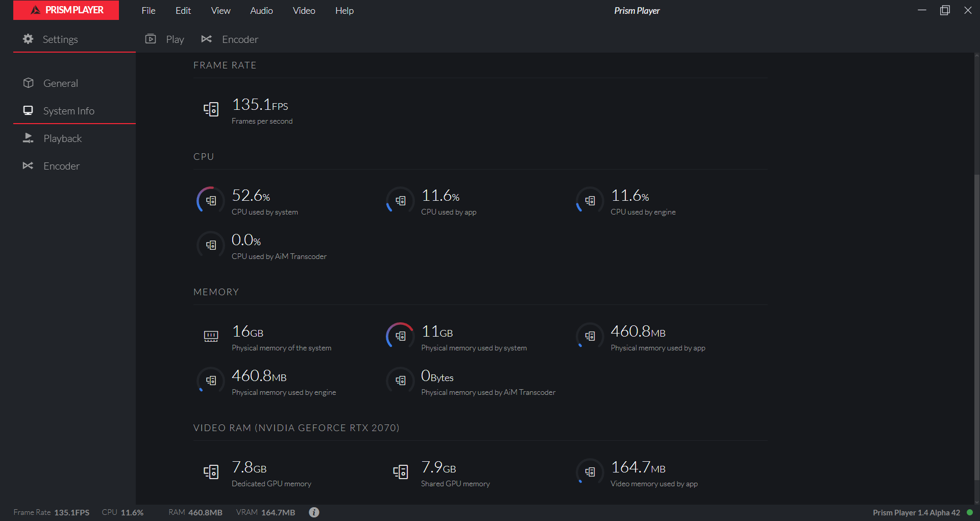This screenshot has width=980, height=521.
Task: Click the 164.7MB video memory value
Action: tap(638, 467)
